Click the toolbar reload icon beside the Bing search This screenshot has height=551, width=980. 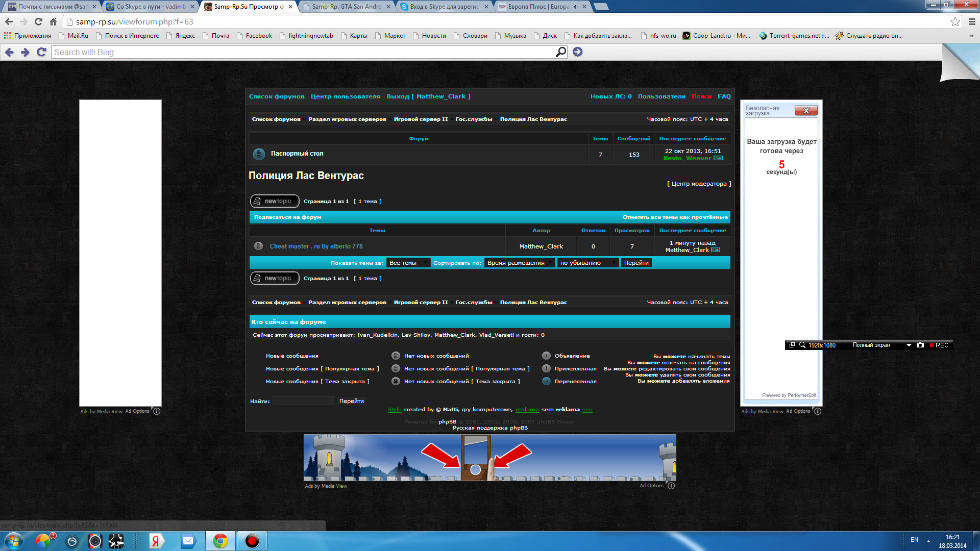[x=42, y=52]
